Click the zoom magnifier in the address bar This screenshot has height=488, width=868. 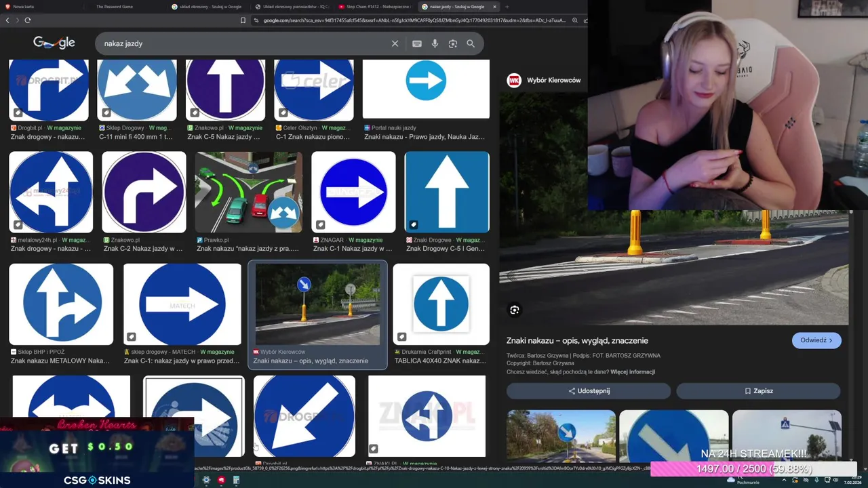[574, 20]
